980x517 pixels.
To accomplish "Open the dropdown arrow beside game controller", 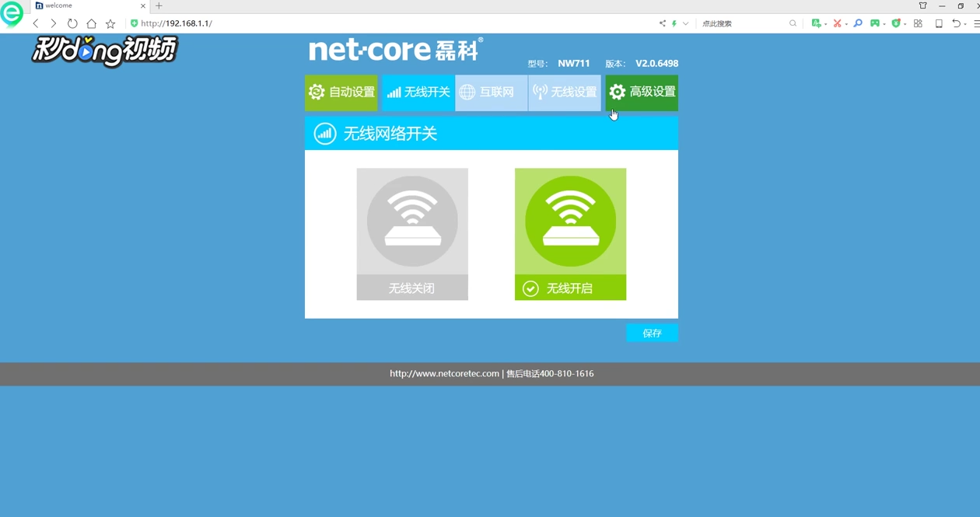I will click(x=884, y=24).
